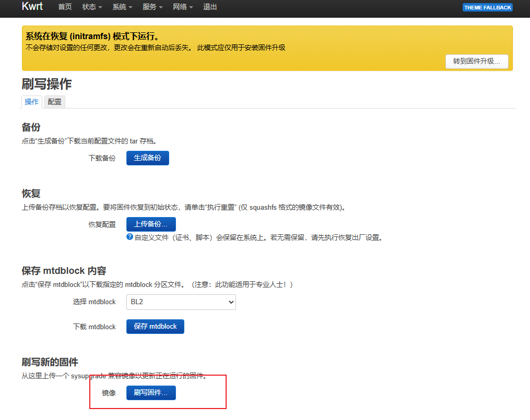Click the blue question mark help icon
This screenshot has height=420, width=530.
tap(130, 237)
